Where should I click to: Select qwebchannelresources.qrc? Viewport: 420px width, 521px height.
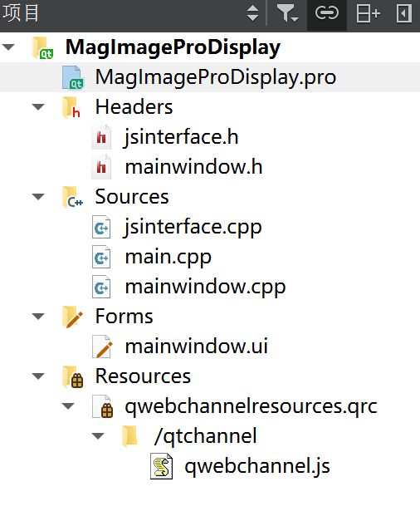coord(251,406)
